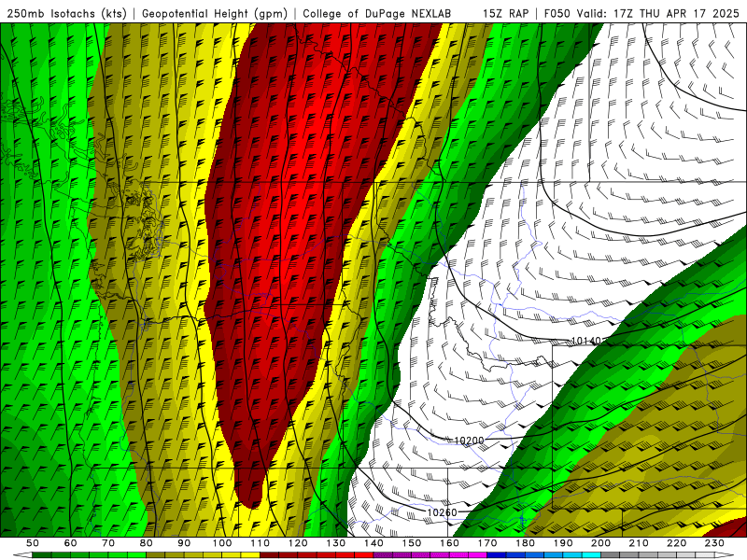Click the 10200 height contour label

469,441
